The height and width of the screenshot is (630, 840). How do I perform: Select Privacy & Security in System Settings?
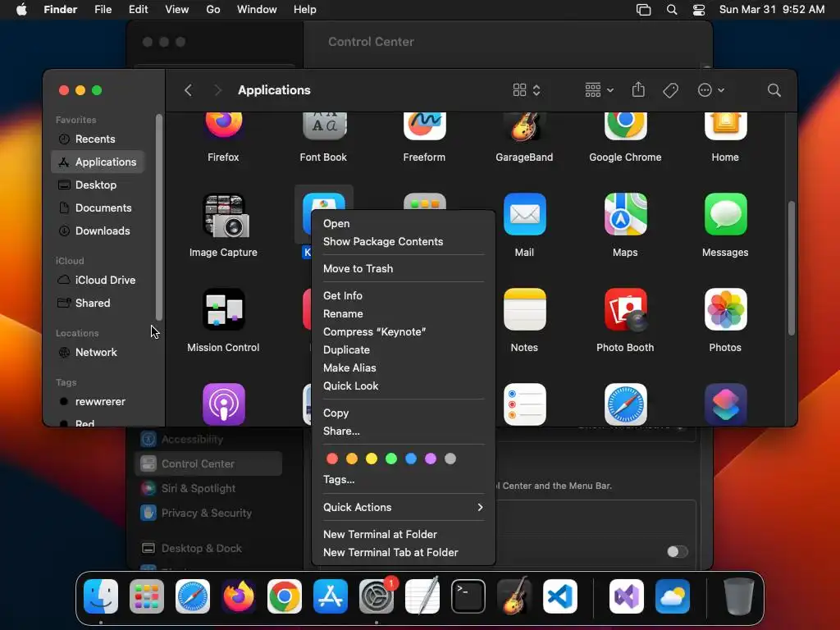208,514
